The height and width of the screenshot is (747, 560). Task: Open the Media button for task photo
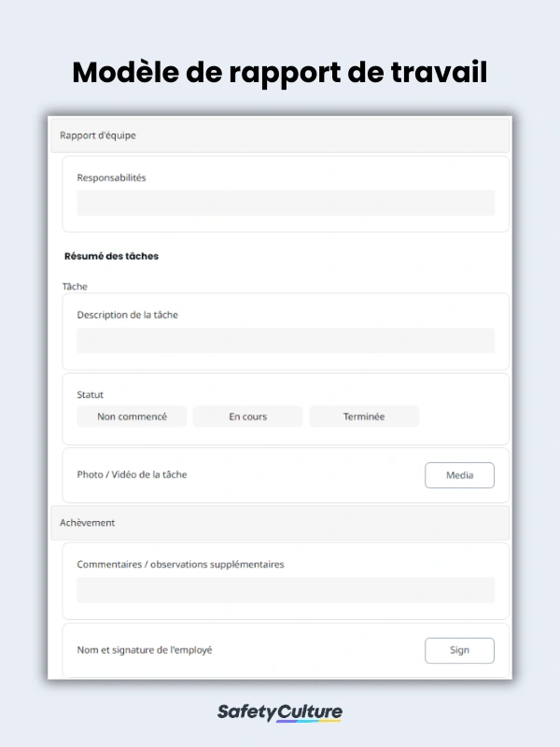point(459,475)
